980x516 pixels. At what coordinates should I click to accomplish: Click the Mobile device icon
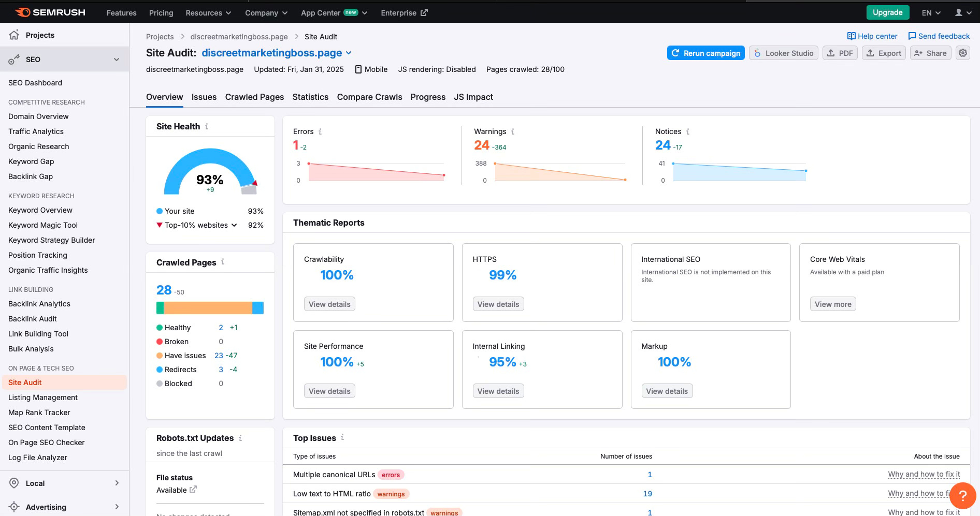358,69
